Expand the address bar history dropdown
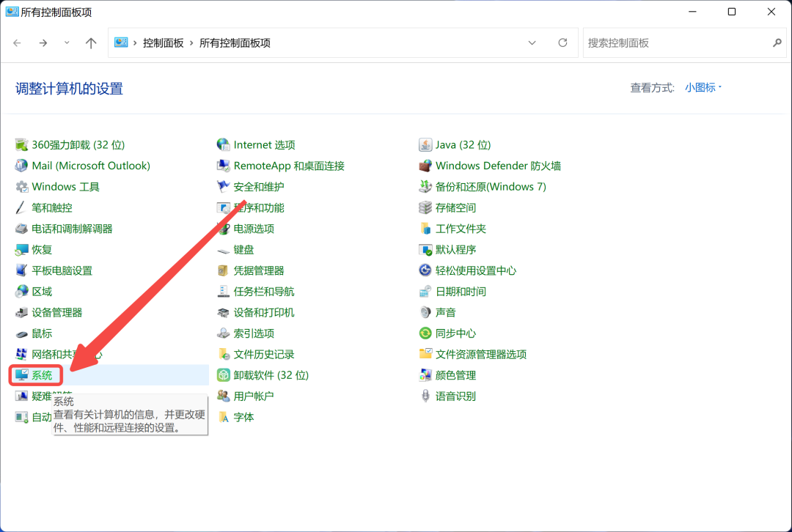Image resolution: width=792 pixels, height=532 pixels. click(532, 43)
